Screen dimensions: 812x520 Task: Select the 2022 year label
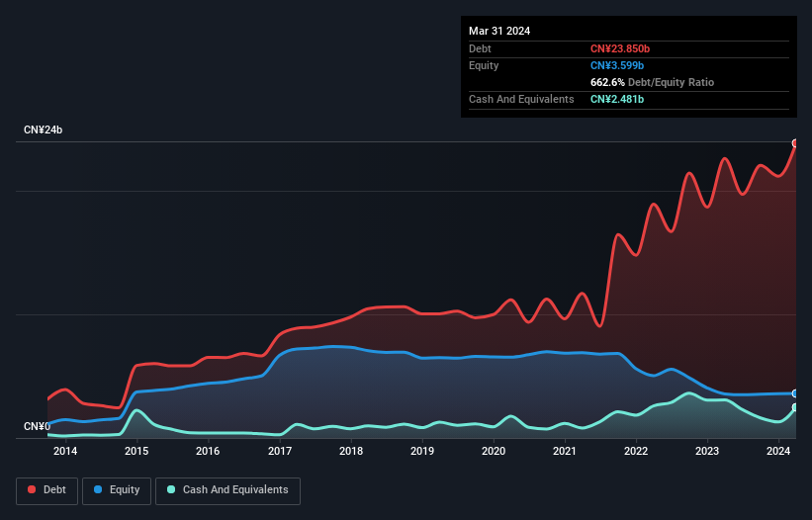point(636,452)
